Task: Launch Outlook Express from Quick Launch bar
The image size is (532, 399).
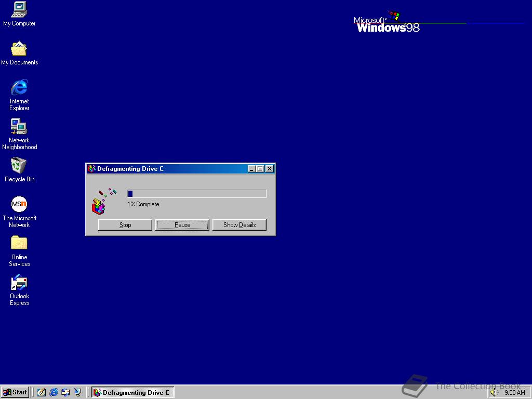Action: 65,392
